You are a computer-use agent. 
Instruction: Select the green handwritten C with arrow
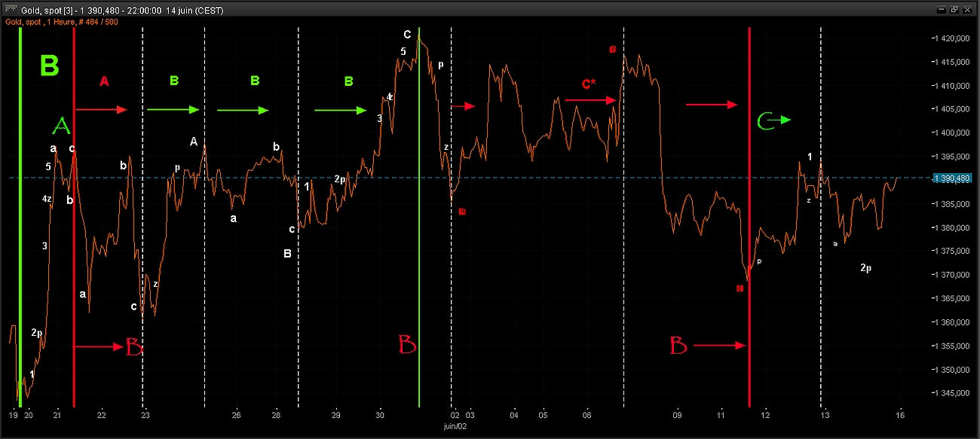(x=773, y=121)
